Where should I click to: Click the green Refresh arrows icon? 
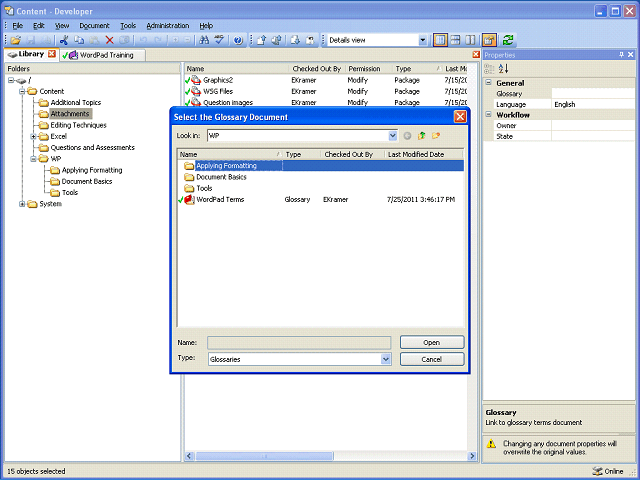tap(508, 40)
